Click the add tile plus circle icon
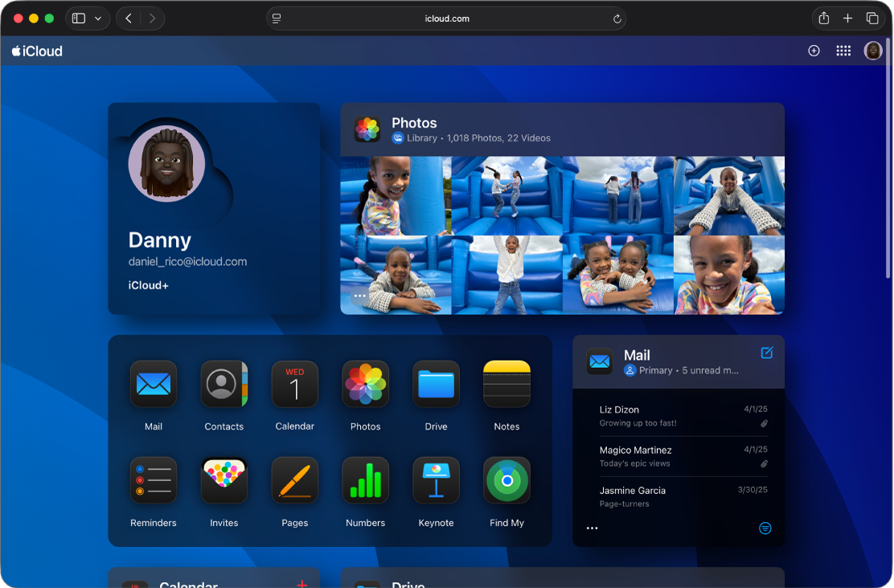The height and width of the screenshot is (588, 894). pos(814,51)
